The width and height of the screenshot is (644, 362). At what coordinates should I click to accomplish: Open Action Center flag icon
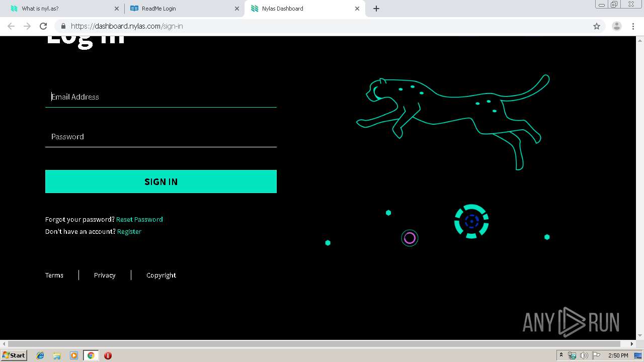click(596, 355)
